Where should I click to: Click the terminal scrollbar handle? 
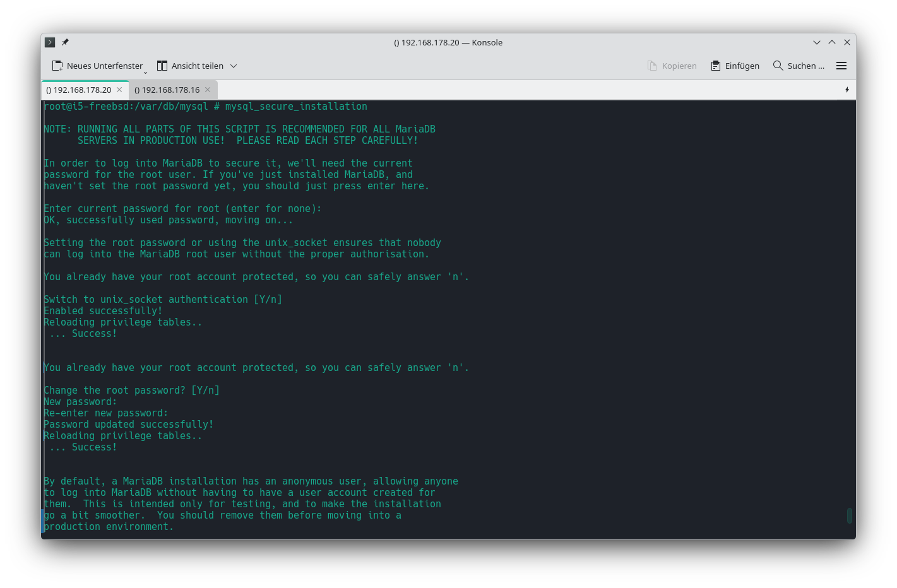pos(850,515)
